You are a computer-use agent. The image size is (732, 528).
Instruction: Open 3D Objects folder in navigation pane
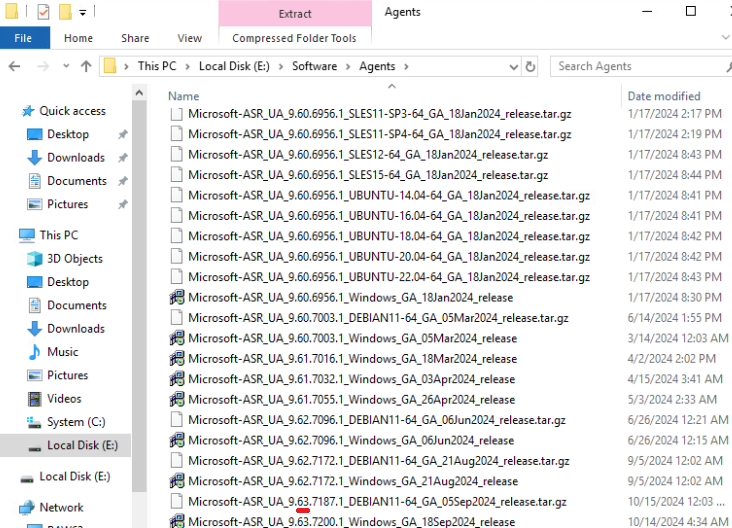click(x=75, y=259)
